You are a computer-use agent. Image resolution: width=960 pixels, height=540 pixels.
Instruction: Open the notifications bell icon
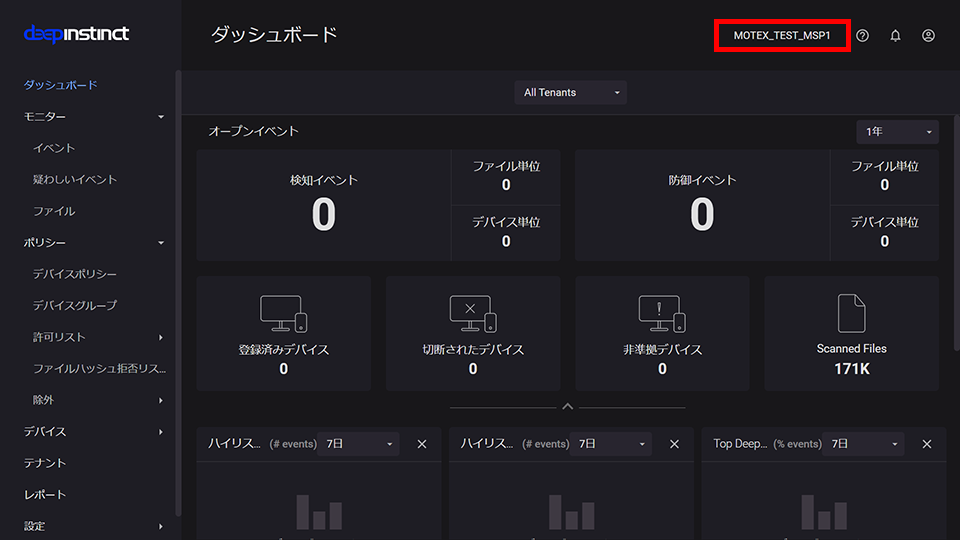[x=895, y=36]
